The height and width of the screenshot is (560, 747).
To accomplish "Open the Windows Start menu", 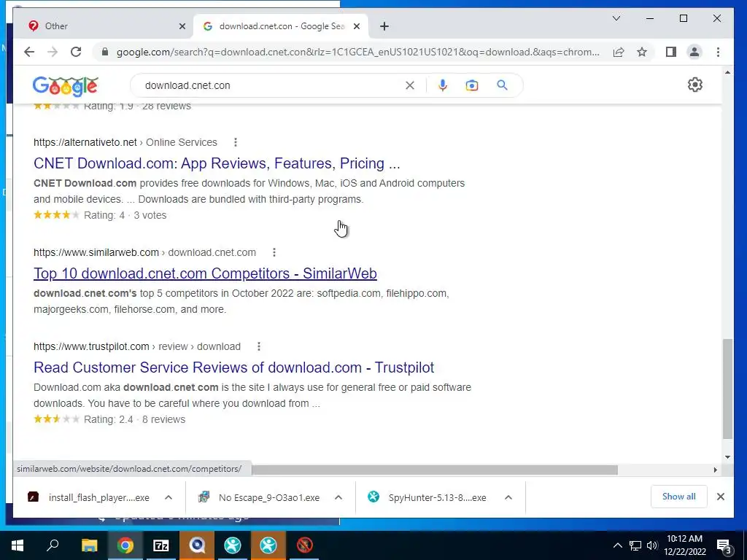I will click(x=18, y=545).
